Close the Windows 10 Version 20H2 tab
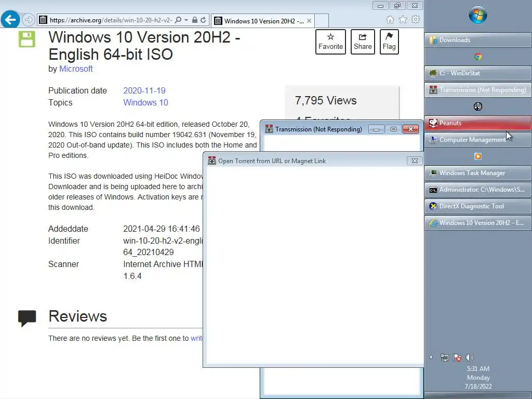The height and width of the screenshot is (399, 532). point(309,21)
